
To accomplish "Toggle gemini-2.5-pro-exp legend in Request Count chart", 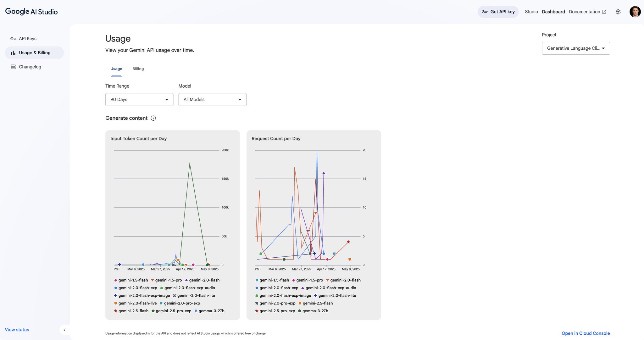I will (x=275, y=311).
